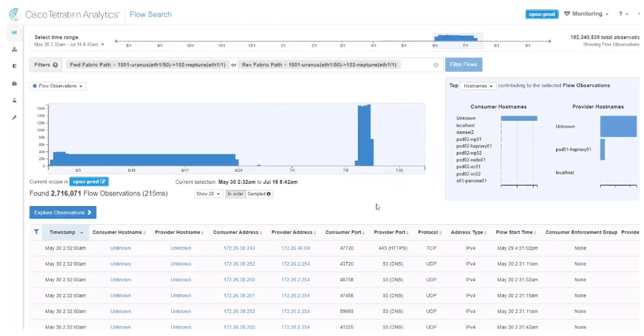Open Provider Hostname Unknown link in the port 47720 row
This screenshot has height=336, width=644.
(x=181, y=248)
